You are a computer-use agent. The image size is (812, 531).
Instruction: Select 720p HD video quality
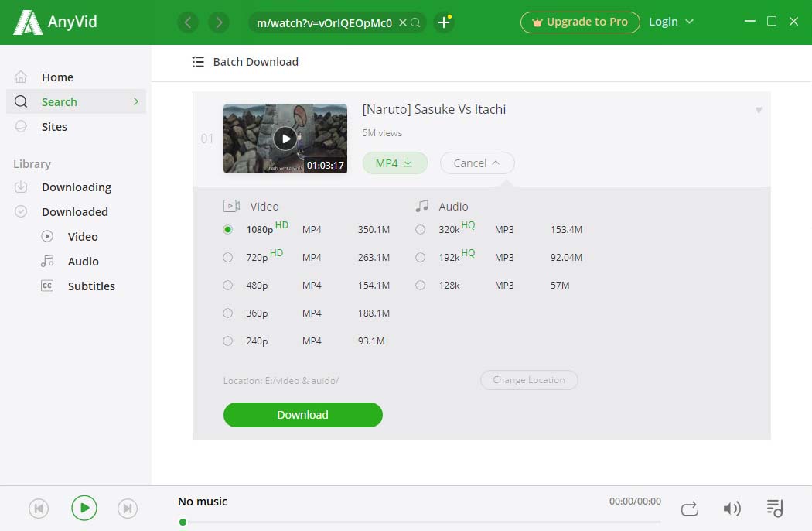pyautogui.click(x=227, y=257)
